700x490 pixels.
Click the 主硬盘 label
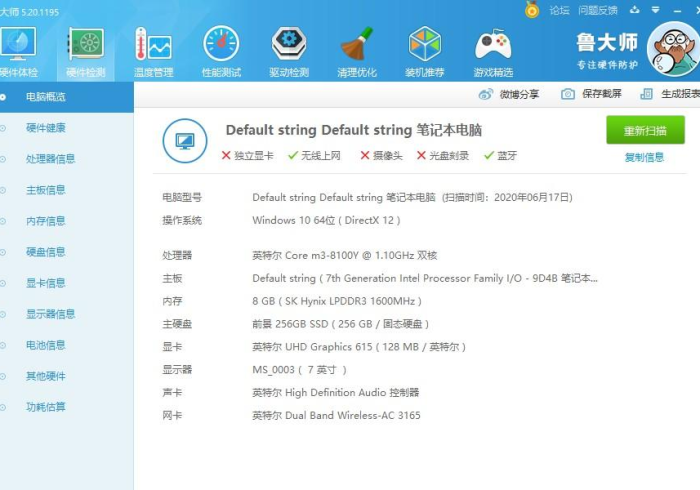177,324
